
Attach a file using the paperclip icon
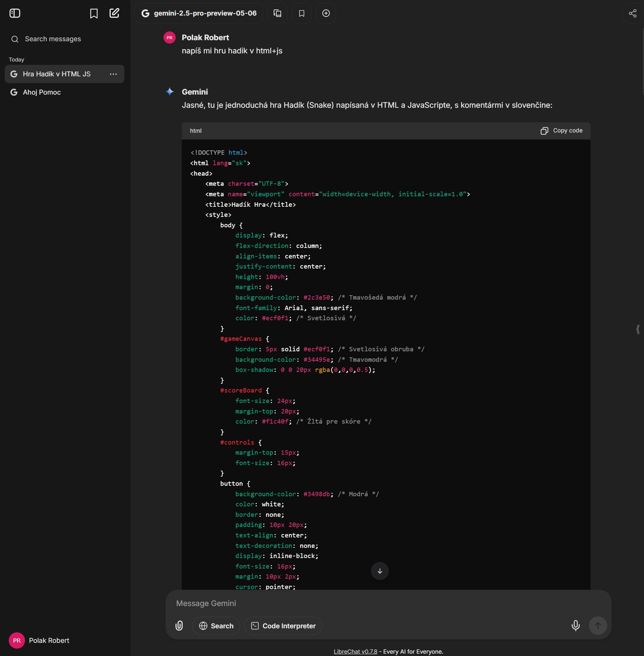(x=179, y=626)
